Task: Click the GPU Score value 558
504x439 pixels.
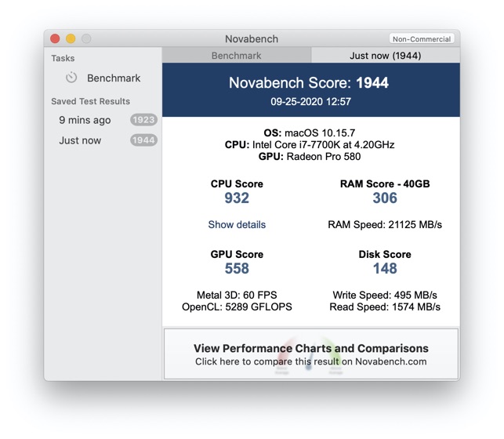Action: coord(237,268)
